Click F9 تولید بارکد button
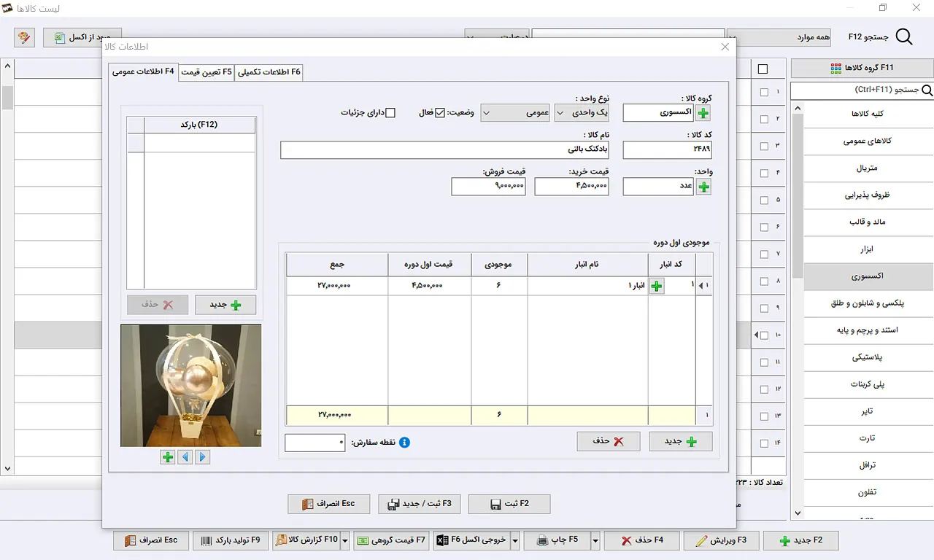 coord(231,540)
